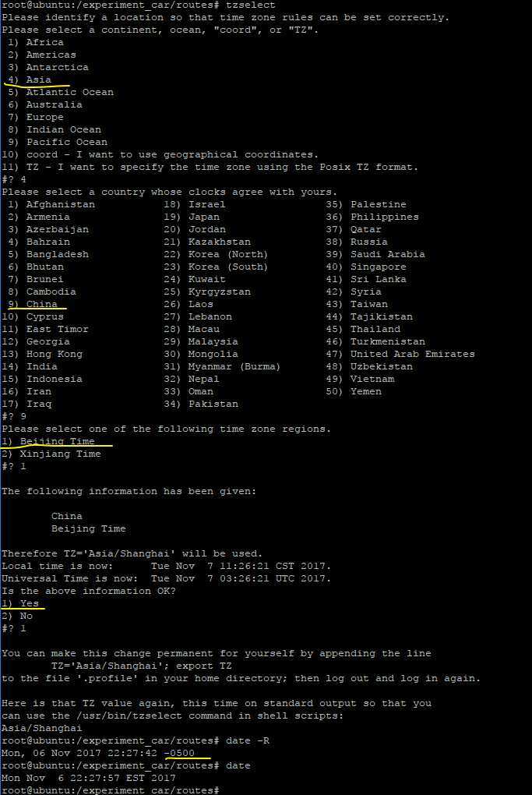This screenshot has width=532, height=795.
Task: Click the 'Saudi Arabia' entry
Action: tap(388, 255)
